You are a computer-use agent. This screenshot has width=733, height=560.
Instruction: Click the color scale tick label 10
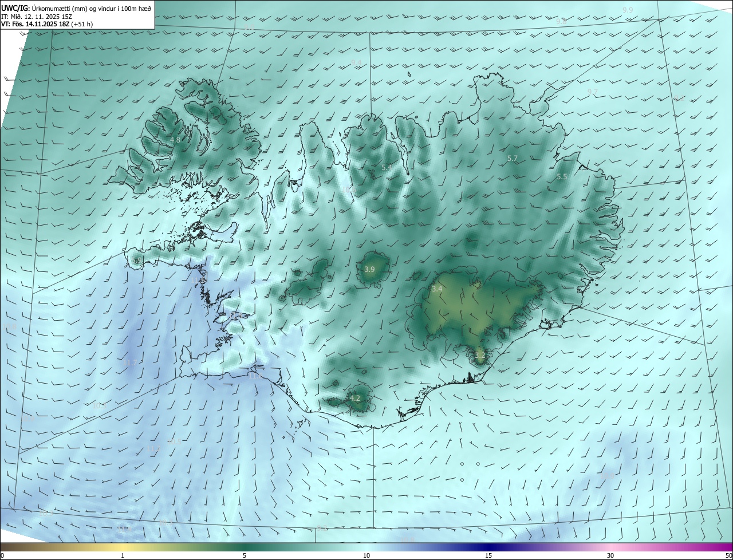pos(366,555)
